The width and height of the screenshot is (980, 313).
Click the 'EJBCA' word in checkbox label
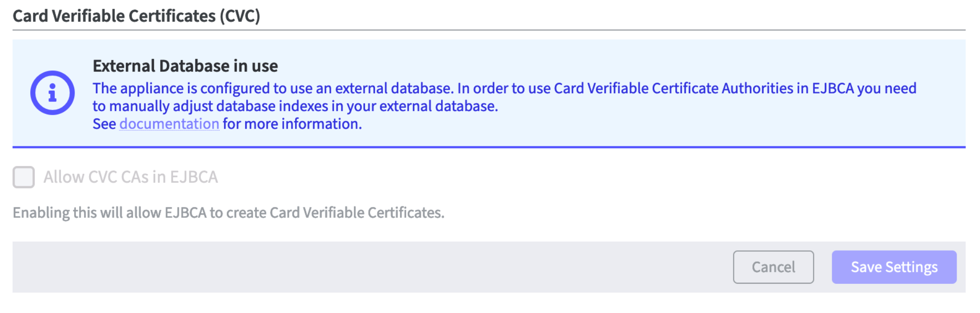[x=194, y=177]
